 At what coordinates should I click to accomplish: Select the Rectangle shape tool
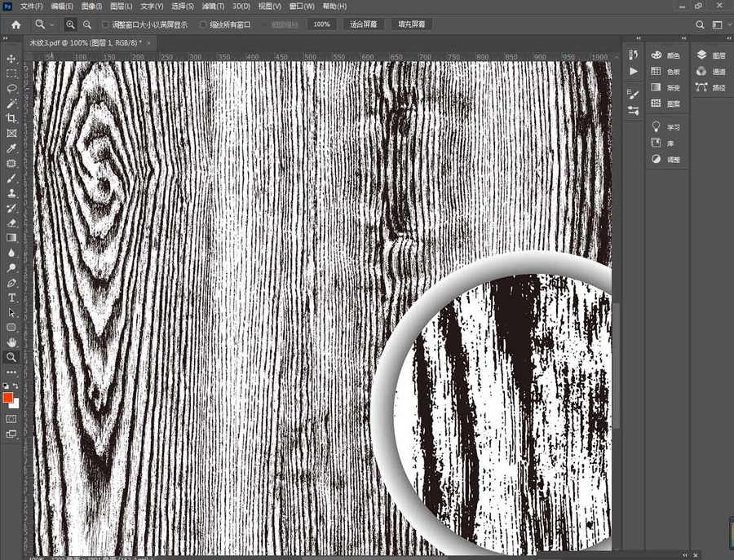click(11, 328)
